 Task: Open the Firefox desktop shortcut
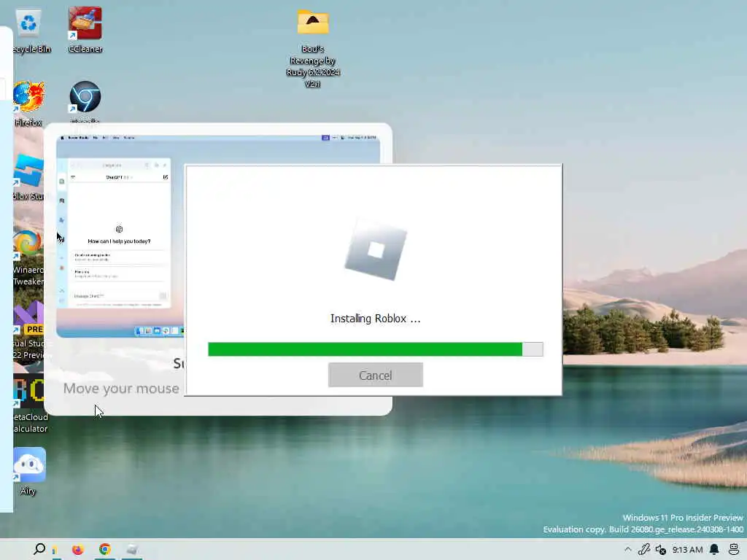[28, 104]
